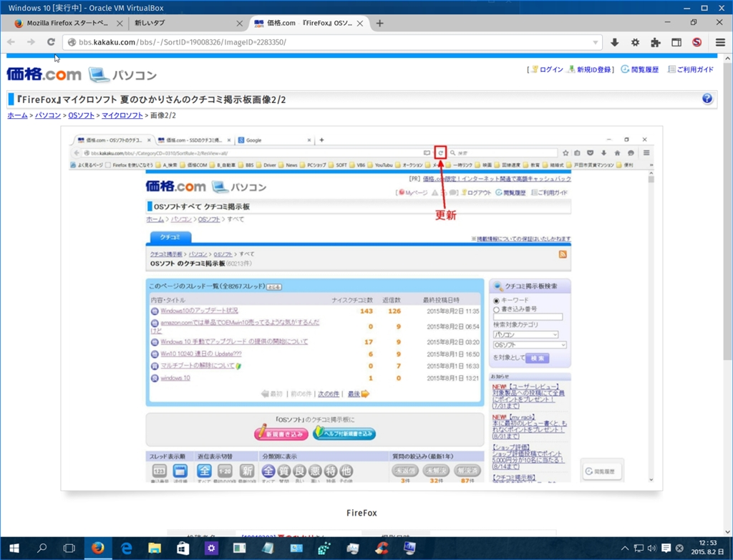Click the bbs.kakaku.com address bar

[332, 42]
